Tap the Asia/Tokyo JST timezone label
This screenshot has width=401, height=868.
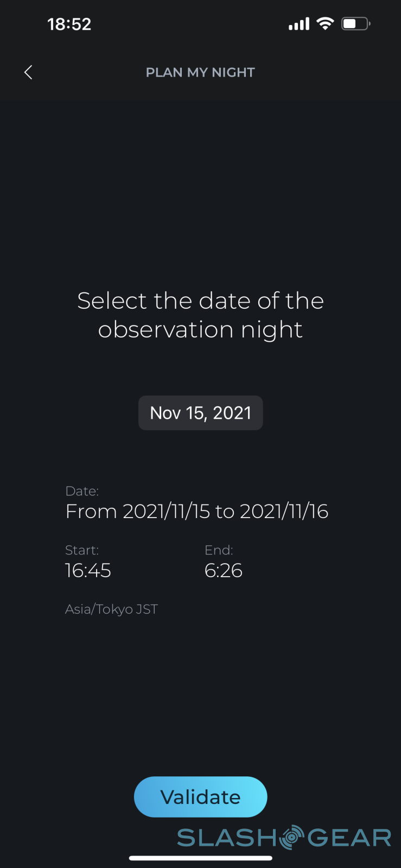(111, 609)
